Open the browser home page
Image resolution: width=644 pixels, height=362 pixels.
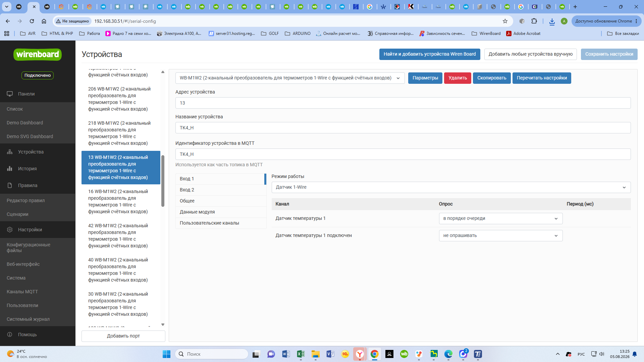[x=44, y=21]
